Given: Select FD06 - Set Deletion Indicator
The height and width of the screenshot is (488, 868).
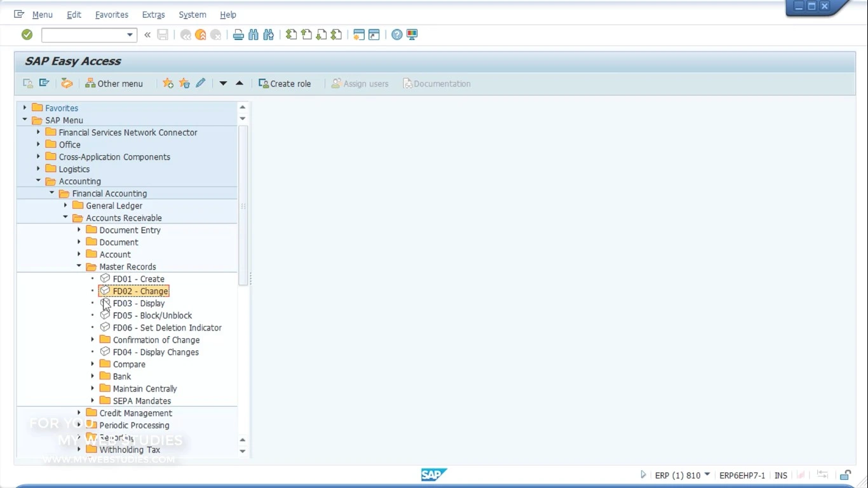Looking at the screenshot, I should pos(167,328).
